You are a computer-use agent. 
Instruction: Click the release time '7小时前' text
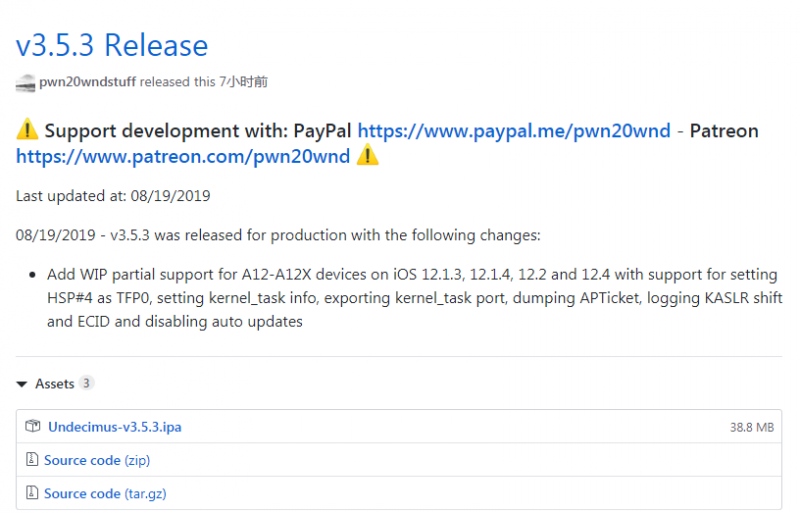point(243,82)
